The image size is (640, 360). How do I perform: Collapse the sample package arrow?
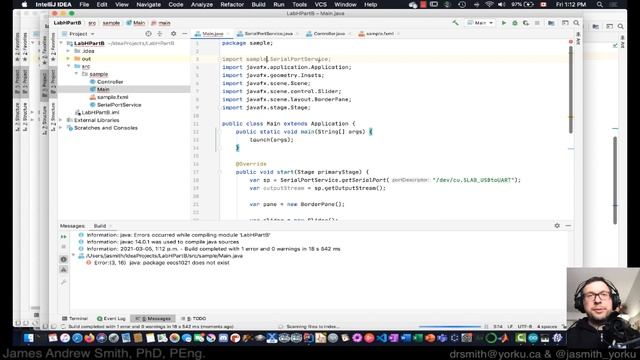coord(76,74)
